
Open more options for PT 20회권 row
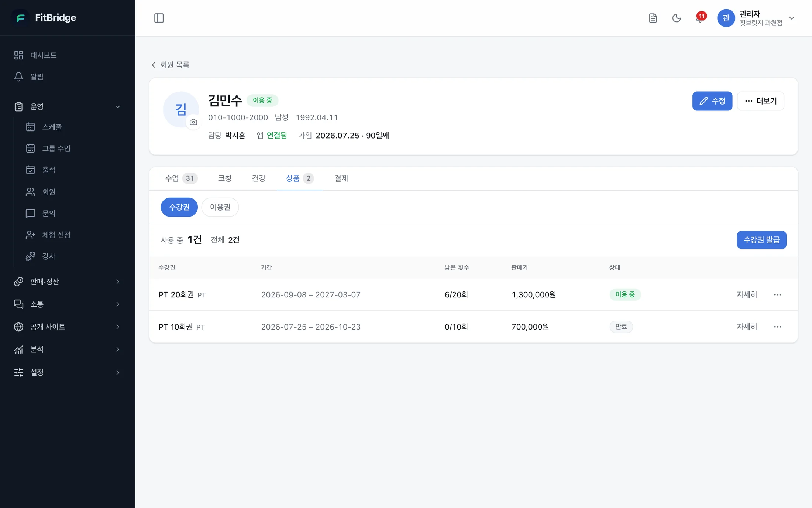point(777,294)
